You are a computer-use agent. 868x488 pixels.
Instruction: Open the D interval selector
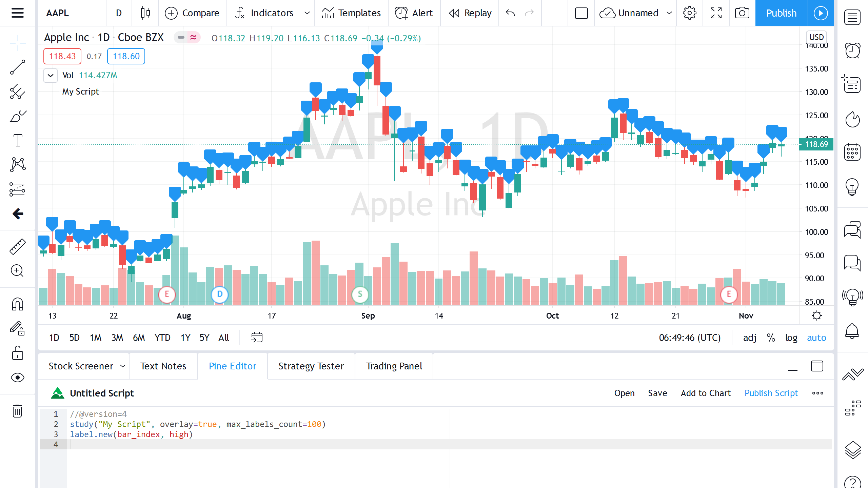tap(119, 13)
